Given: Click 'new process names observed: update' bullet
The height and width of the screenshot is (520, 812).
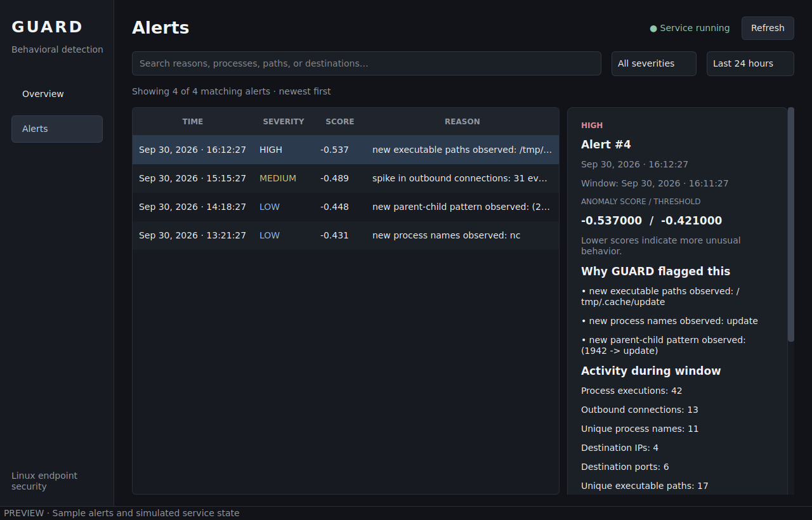Looking at the screenshot, I should [669, 321].
